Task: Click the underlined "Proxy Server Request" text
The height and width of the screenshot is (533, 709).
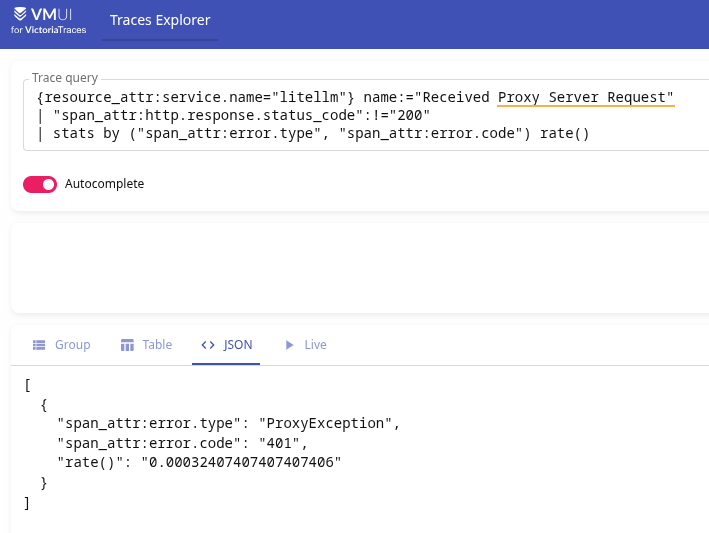Action: [586, 97]
